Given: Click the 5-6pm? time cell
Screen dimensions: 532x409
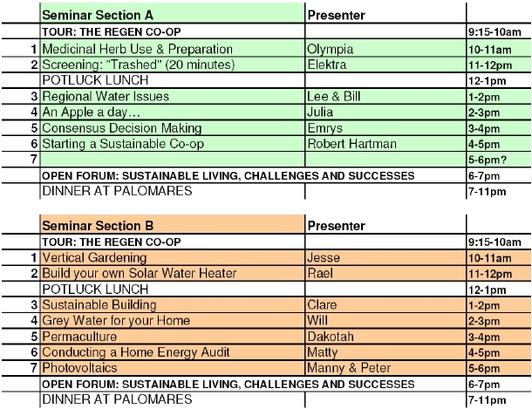Looking at the screenshot, I should point(498,160).
